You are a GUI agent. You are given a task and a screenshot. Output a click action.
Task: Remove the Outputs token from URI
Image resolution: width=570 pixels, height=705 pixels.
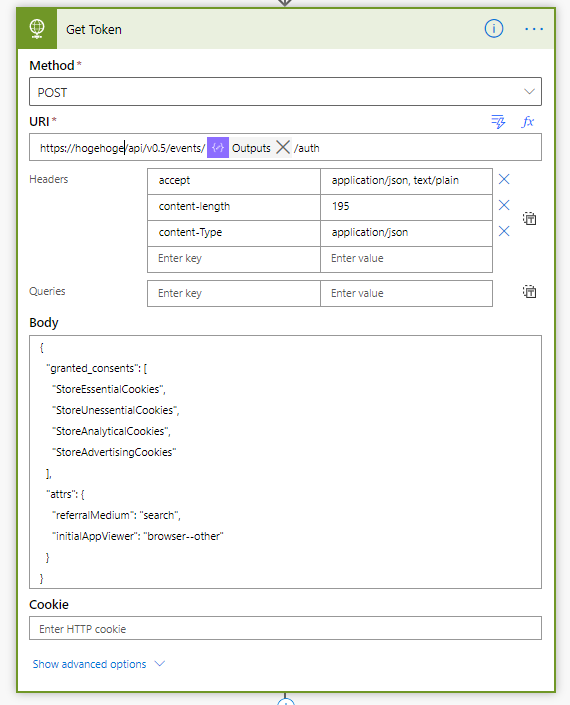tap(283, 147)
